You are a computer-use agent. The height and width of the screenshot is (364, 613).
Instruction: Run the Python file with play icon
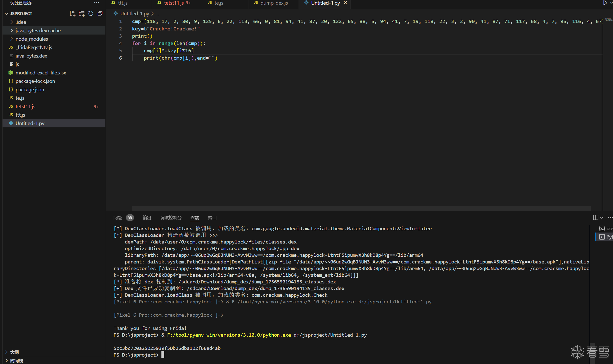click(605, 3)
